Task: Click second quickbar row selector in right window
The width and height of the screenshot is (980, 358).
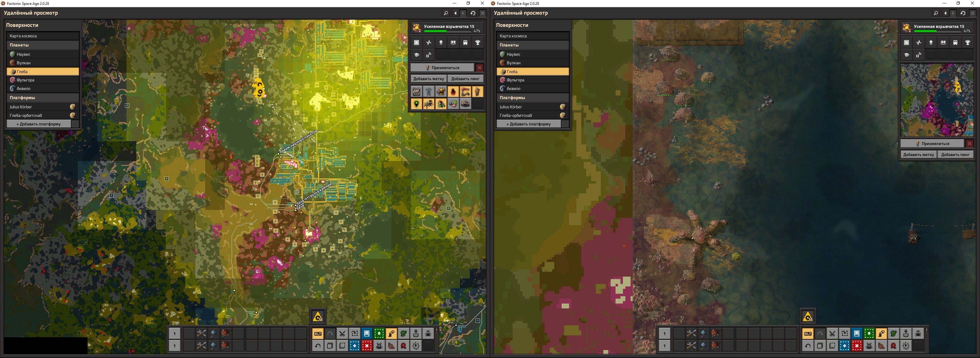Action: (x=665, y=346)
